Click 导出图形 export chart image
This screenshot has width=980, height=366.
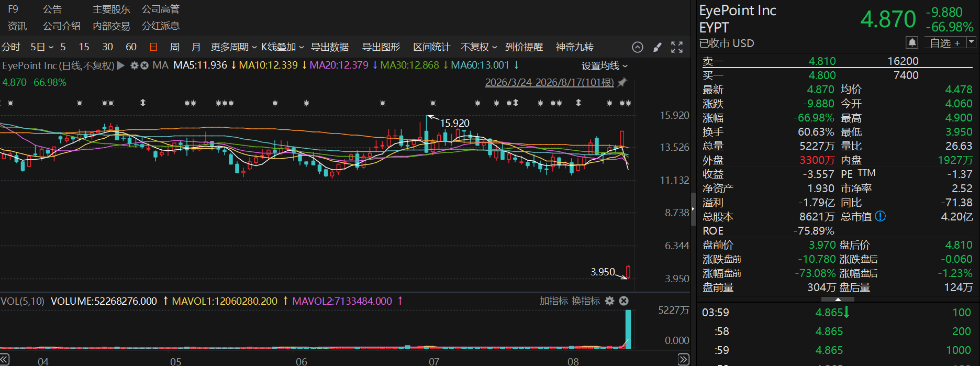[x=381, y=47]
